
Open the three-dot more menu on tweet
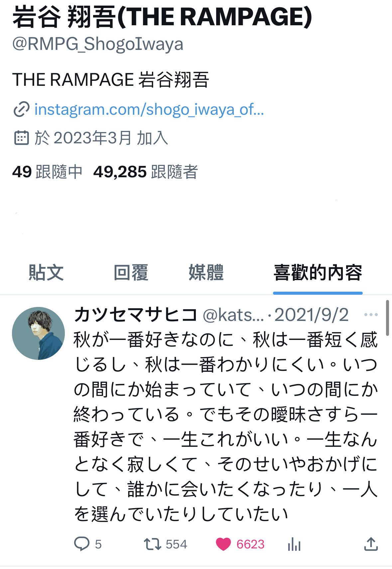(371, 315)
